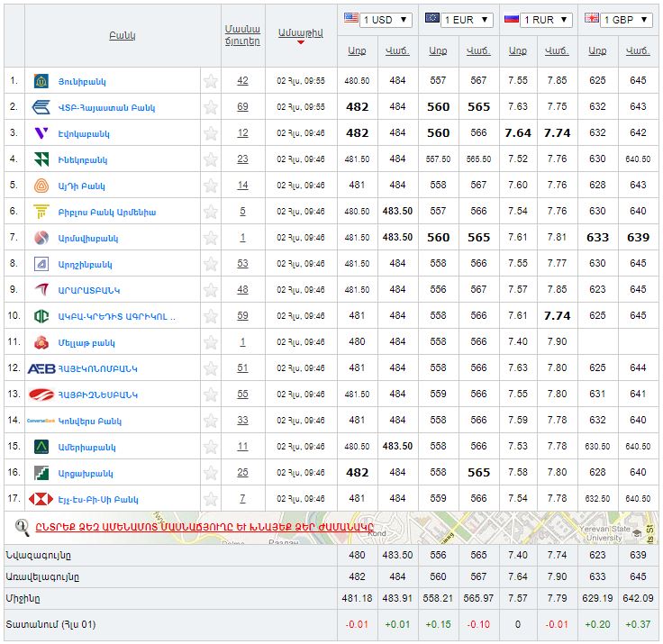Sort by the Ամսաթիվ date column header

(x=300, y=32)
